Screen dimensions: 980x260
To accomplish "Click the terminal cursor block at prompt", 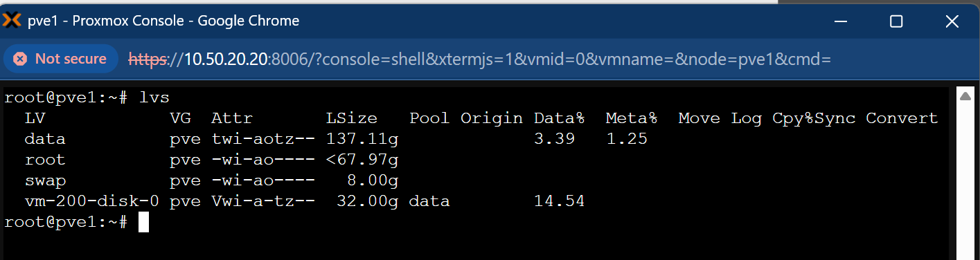I will [x=143, y=222].
